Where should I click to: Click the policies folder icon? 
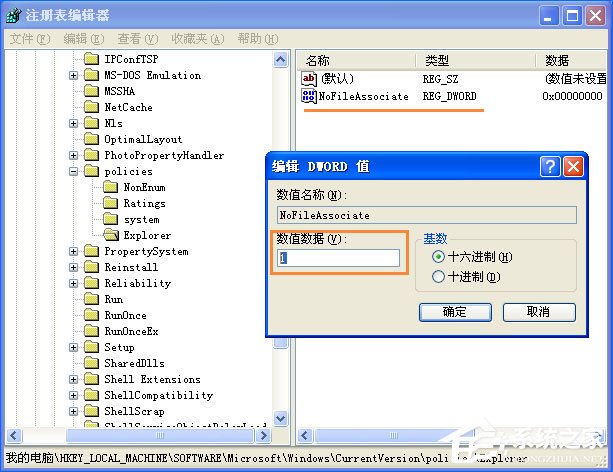tap(91, 171)
